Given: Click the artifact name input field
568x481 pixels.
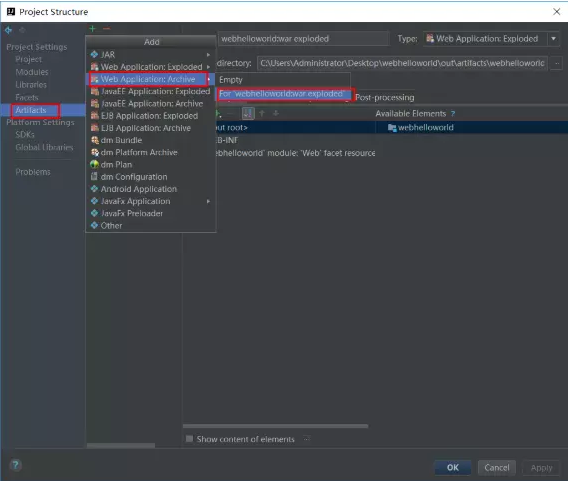Looking at the screenshot, I should point(304,39).
